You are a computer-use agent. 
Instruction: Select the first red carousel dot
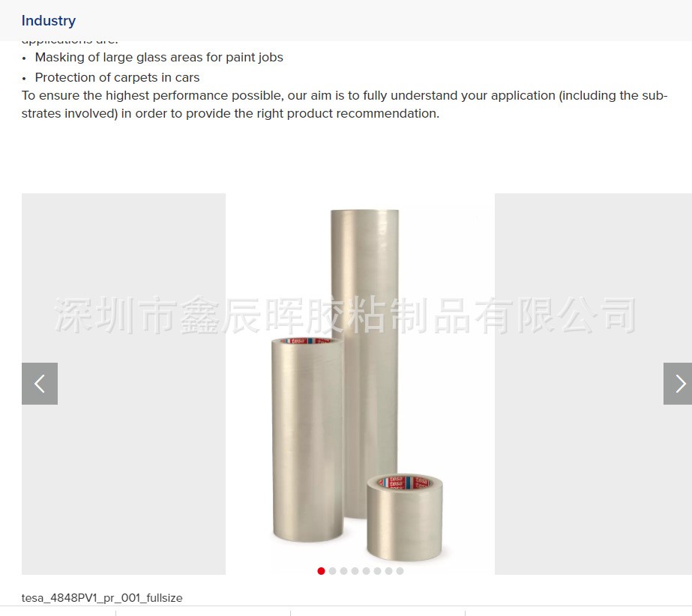click(x=322, y=571)
